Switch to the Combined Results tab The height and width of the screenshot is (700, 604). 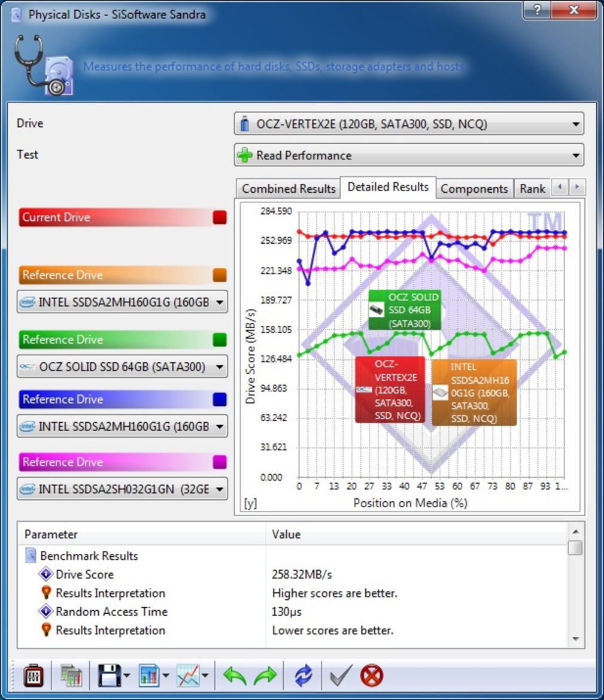point(289,189)
